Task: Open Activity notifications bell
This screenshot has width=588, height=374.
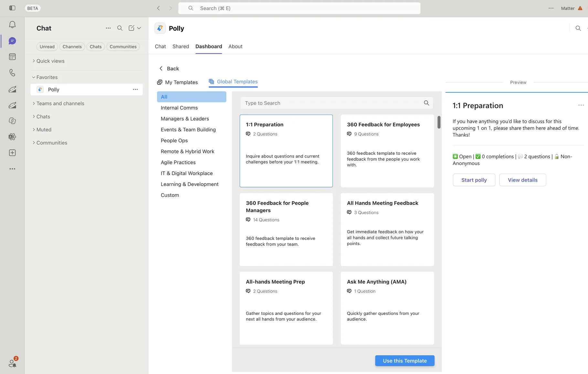Action: pos(12,25)
